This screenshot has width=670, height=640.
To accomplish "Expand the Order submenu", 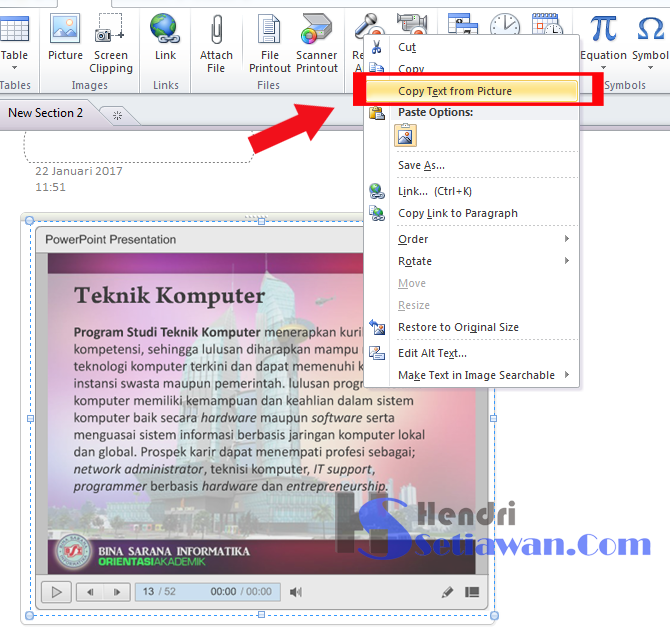I will pos(472,239).
